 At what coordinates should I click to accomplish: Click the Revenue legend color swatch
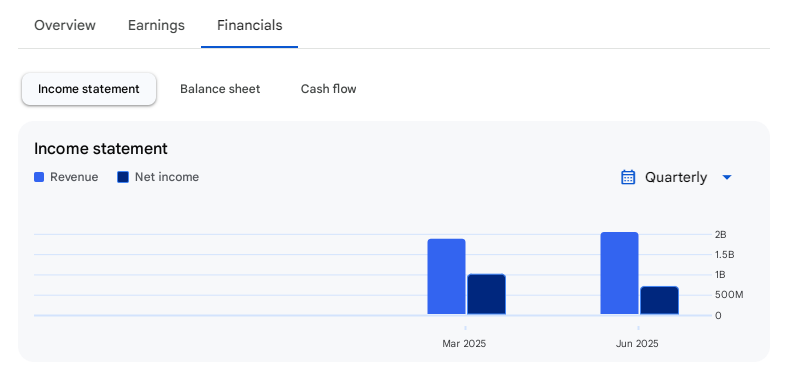tap(39, 177)
